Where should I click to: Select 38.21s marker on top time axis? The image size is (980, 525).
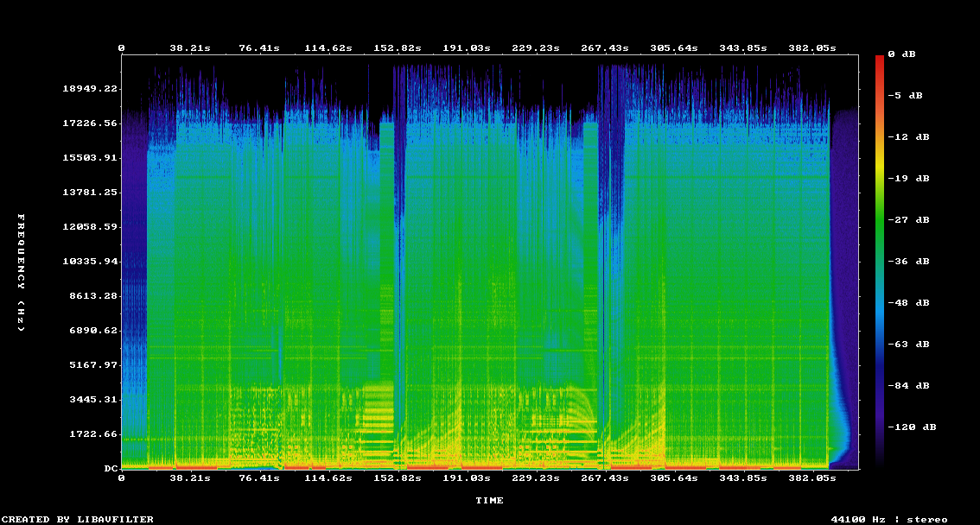(189, 48)
